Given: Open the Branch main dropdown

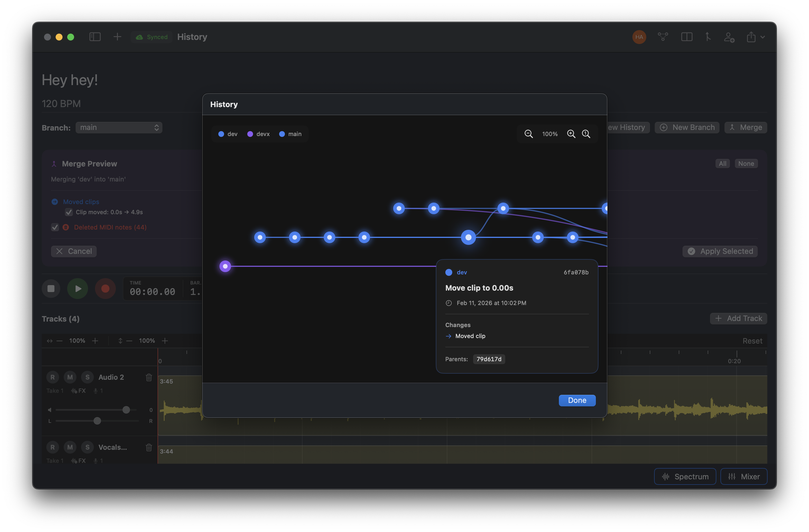Looking at the screenshot, I should click(x=119, y=128).
